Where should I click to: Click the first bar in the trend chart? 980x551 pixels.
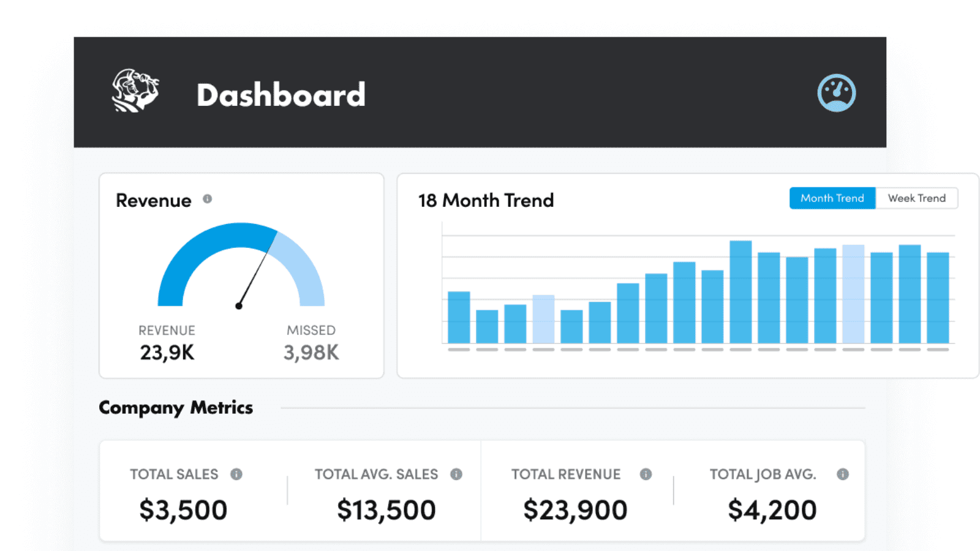pyautogui.click(x=459, y=317)
